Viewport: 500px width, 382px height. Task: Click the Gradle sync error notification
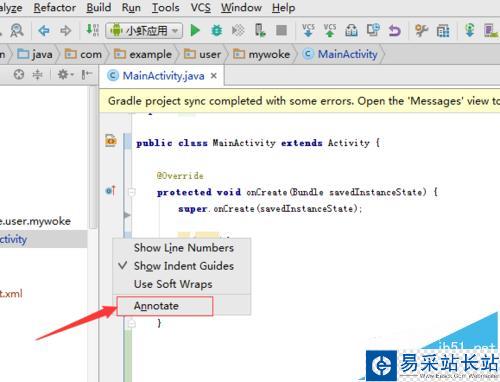coord(299,101)
